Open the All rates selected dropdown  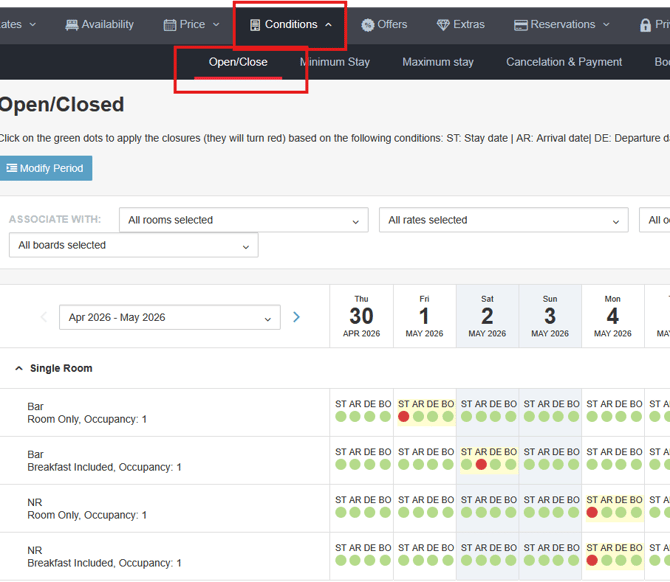(x=503, y=220)
